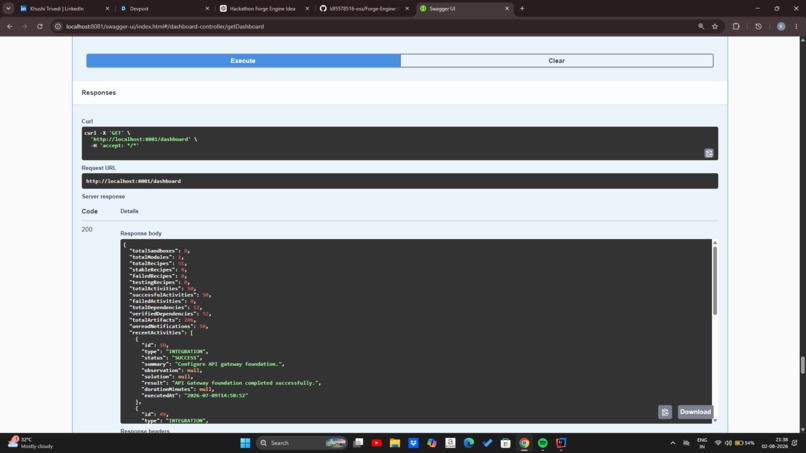Screen dimensions: 806x453
Task: Click the Clear button
Action: pos(557,61)
